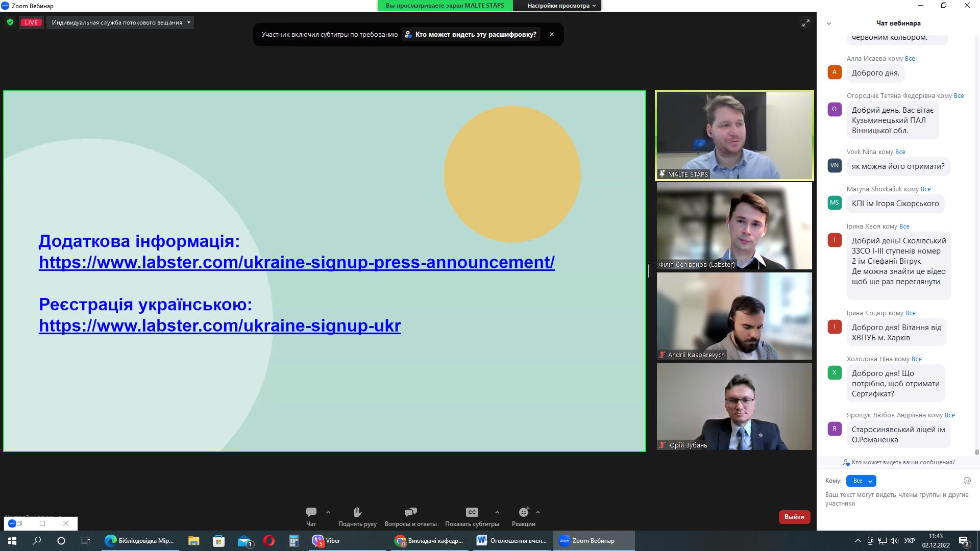Screen dimensions: 980x551
Task: Select Philip Selivanov's video thumbnail
Action: [734, 226]
